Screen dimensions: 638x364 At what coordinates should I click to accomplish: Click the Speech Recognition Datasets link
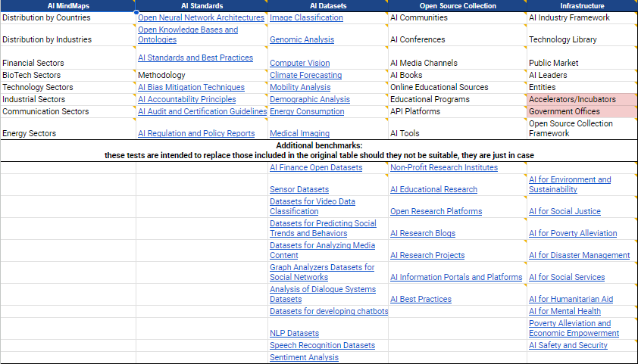tap(322, 345)
